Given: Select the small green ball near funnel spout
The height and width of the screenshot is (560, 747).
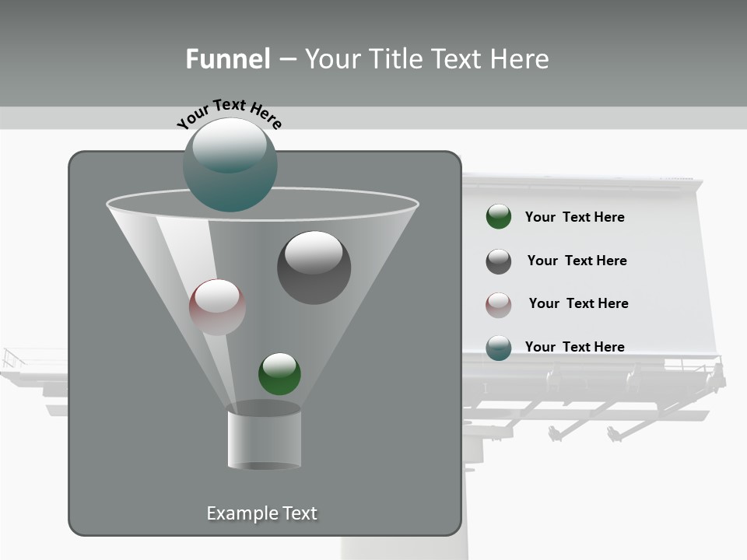Looking at the screenshot, I should pos(280,373).
